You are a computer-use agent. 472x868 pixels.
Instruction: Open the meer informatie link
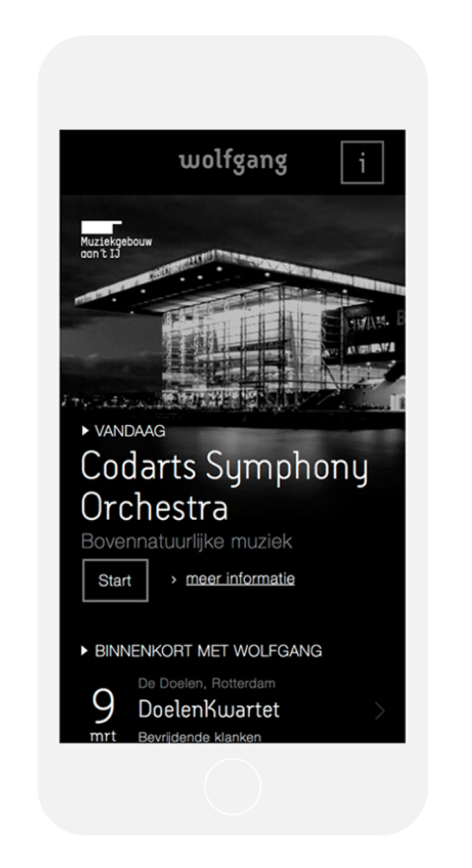click(240, 579)
